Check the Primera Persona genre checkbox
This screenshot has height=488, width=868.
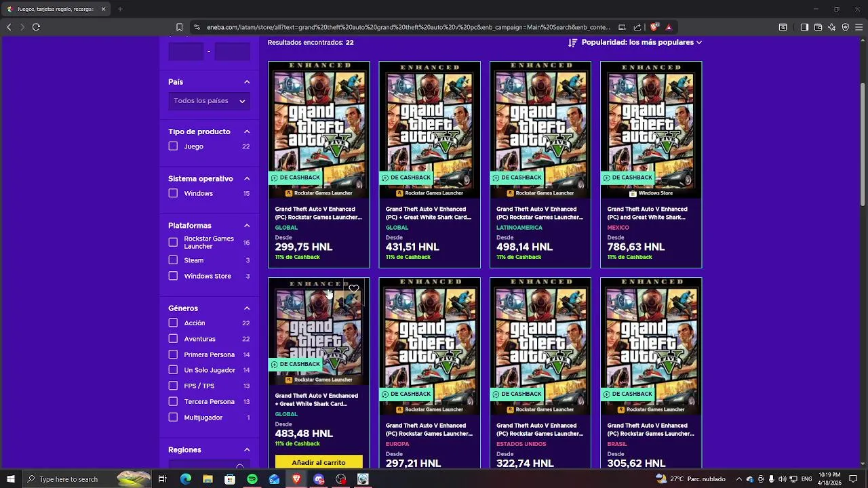click(173, 354)
